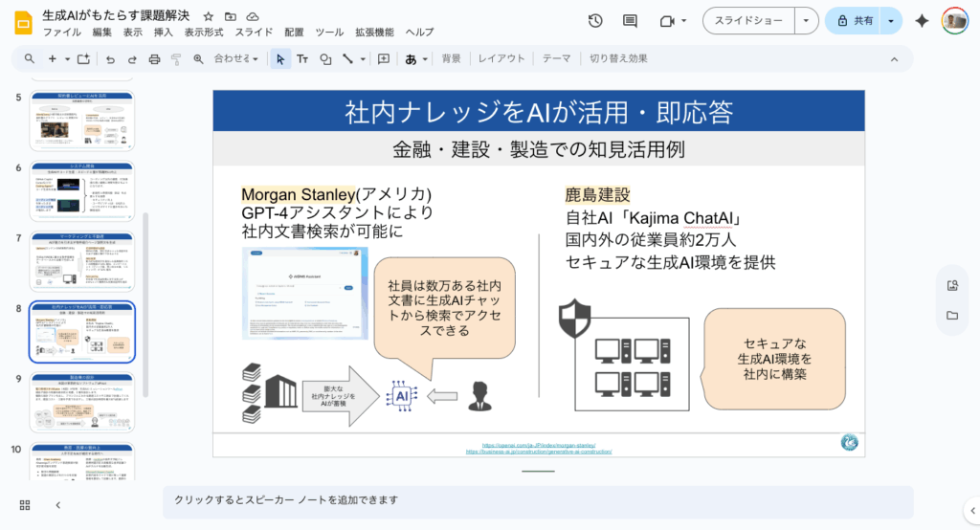Open the Google account avatar

click(x=955, y=21)
